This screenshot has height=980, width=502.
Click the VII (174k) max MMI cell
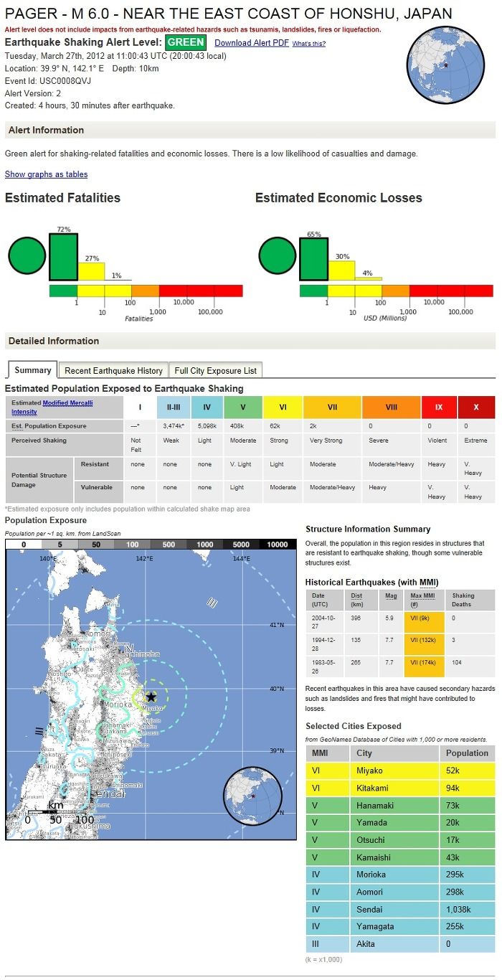[x=425, y=666]
